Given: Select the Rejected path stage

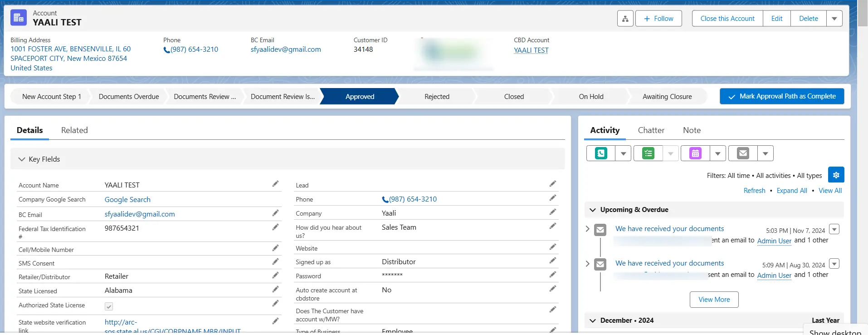Looking at the screenshot, I should pos(437,97).
